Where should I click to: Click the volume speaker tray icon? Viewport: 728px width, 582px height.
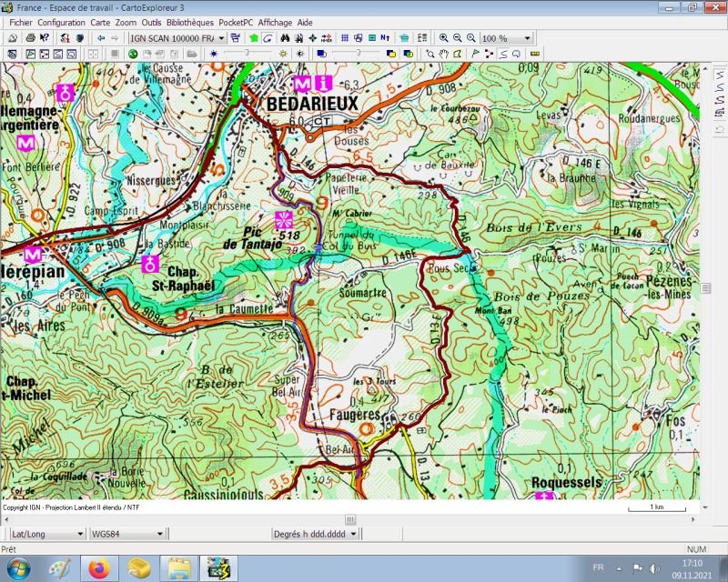(x=654, y=568)
